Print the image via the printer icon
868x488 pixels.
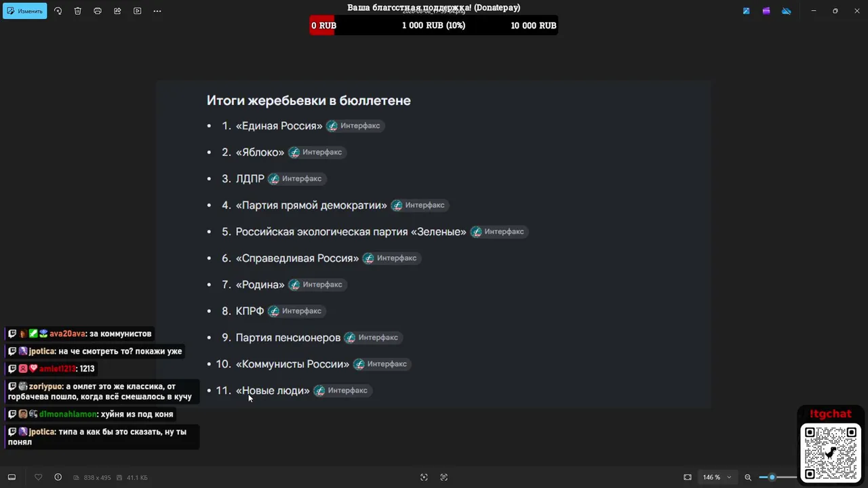(98, 11)
